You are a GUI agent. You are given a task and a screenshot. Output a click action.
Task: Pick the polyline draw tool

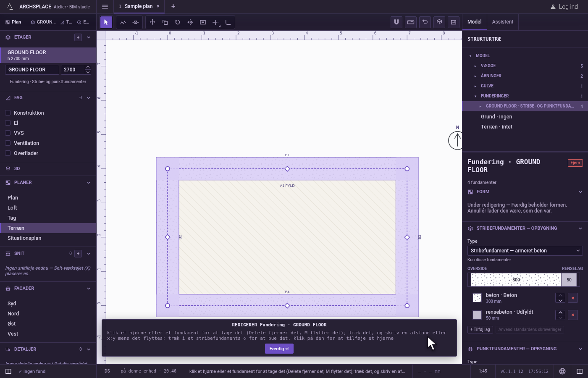(x=123, y=22)
